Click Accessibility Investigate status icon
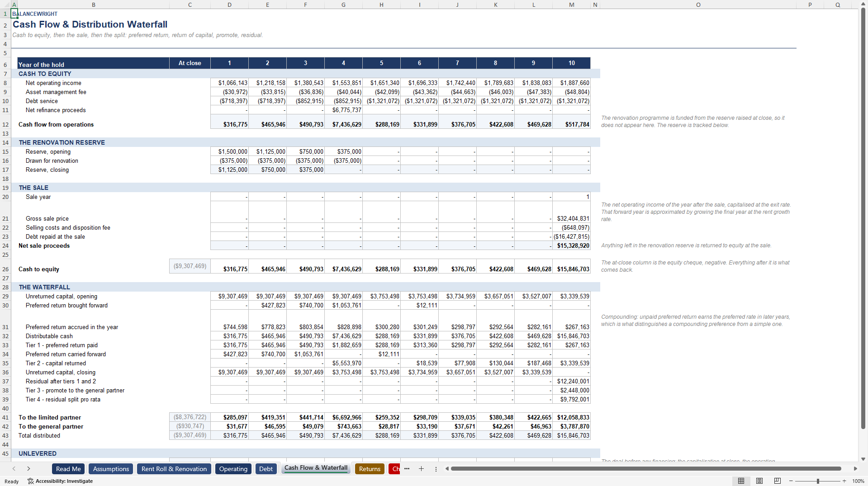868x486 pixels. [x=60, y=481]
